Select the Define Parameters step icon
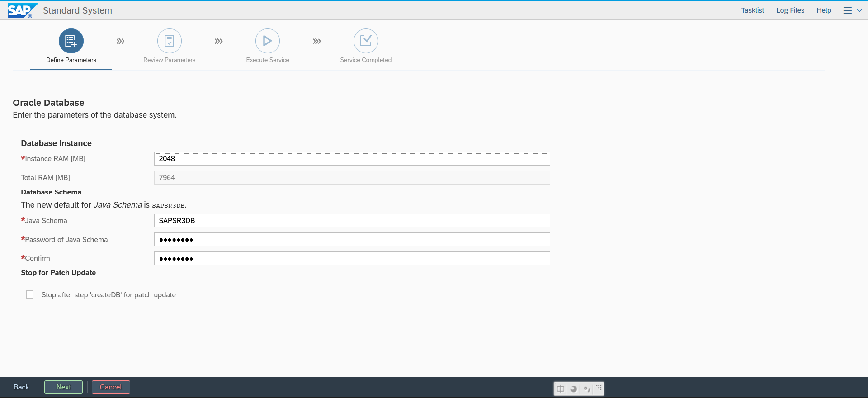The height and width of the screenshot is (398, 868). 71,41
